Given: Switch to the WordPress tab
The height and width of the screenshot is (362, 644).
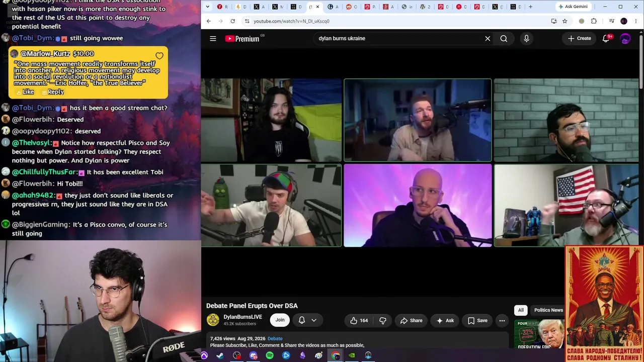Looking at the screenshot, I should coord(426,7).
